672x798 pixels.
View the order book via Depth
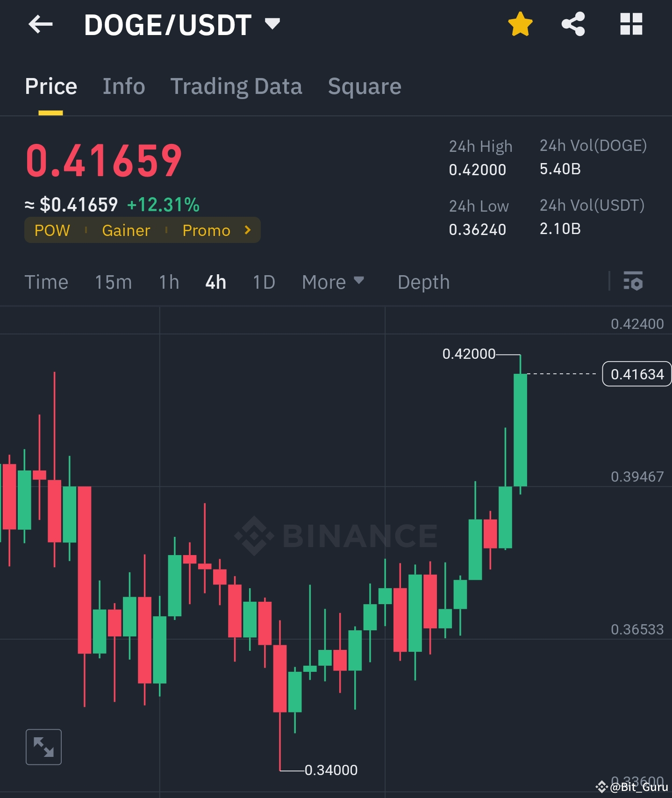click(423, 282)
